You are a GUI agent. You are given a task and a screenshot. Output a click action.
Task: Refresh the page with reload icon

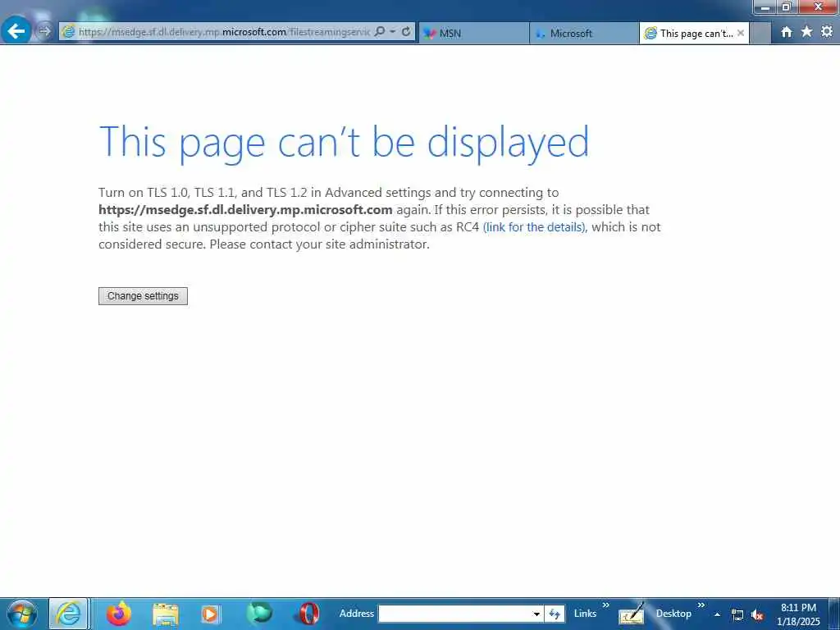tap(406, 32)
